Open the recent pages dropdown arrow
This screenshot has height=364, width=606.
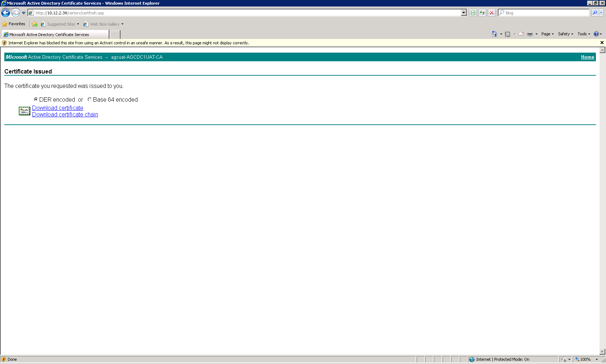click(x=24, y=13)
